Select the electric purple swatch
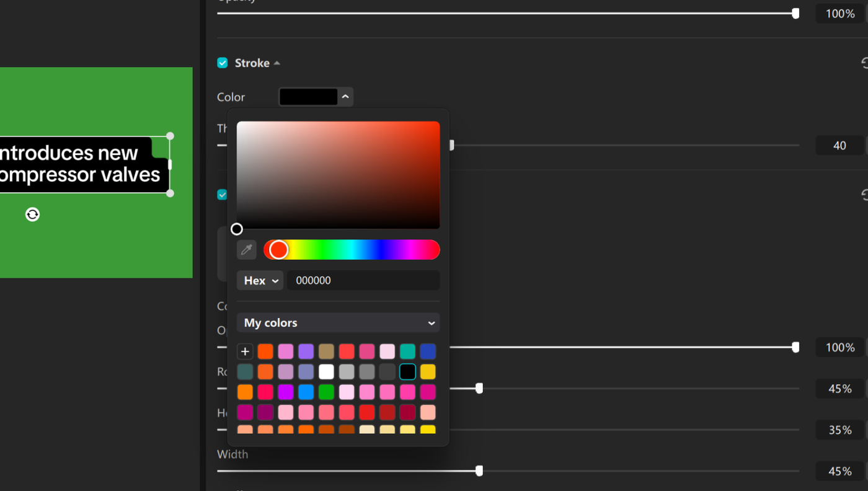The height and width of the screenshot is (491, 868). pos(286,392)
